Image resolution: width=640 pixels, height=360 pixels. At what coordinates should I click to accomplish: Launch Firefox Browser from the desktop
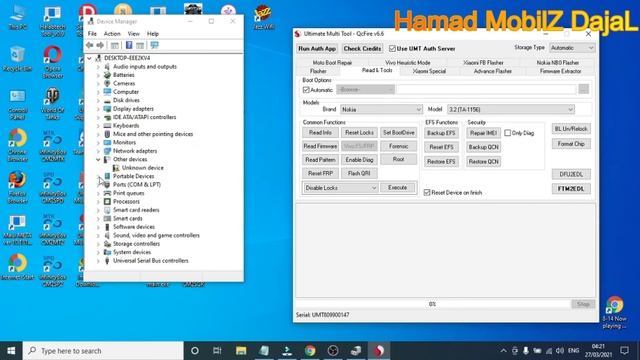coord(18,188)
